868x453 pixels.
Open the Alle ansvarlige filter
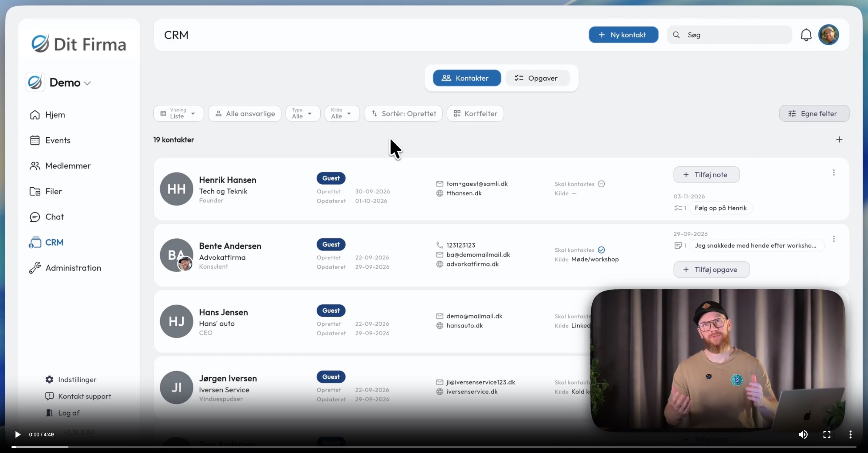tap(245, 113)
